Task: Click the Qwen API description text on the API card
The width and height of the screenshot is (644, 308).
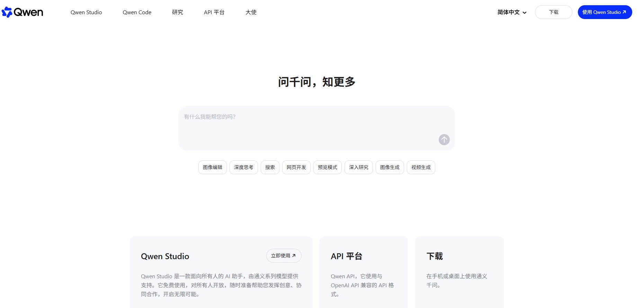Action: (x=362, y=285)
